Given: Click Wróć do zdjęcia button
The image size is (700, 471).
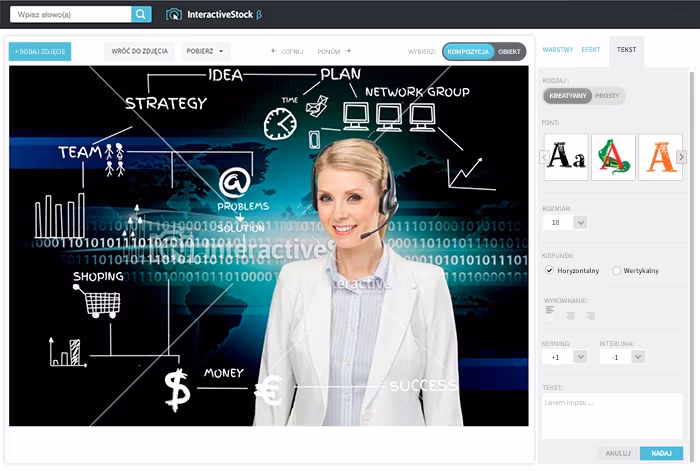Looking at the screenshot, I should (139, 51).
